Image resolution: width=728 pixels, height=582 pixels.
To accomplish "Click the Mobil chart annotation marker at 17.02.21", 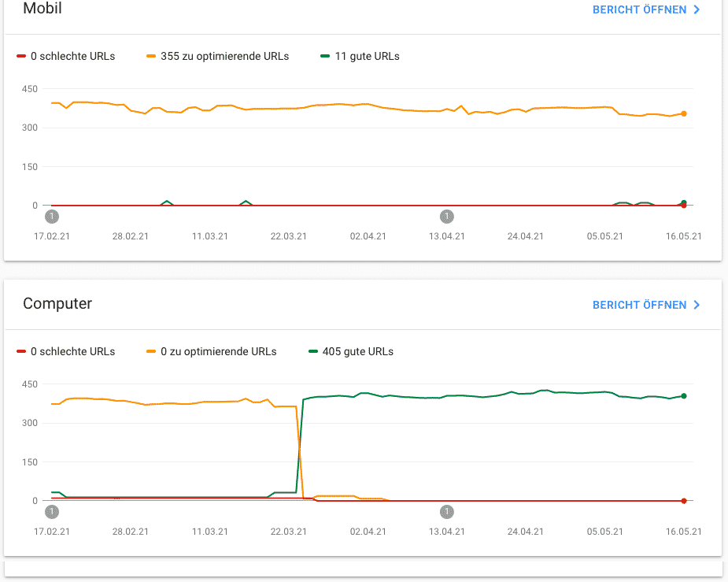I will click(52, 217).
